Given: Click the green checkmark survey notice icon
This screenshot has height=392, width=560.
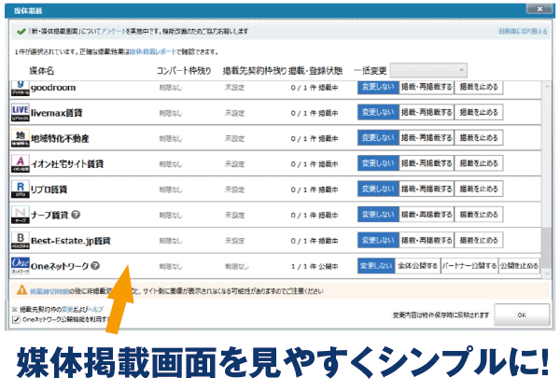Looking at the screenshot, I should pyautogui.click(x=21, y=32).
